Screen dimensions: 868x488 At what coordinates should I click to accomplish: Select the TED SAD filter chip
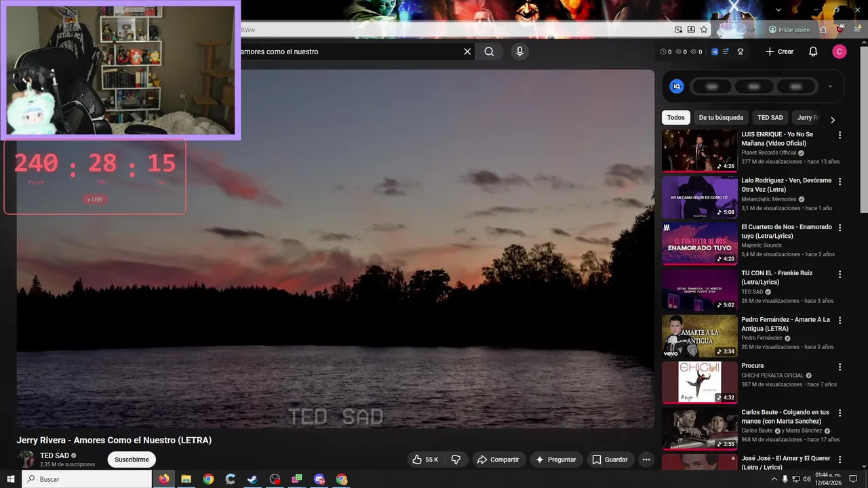770,117
